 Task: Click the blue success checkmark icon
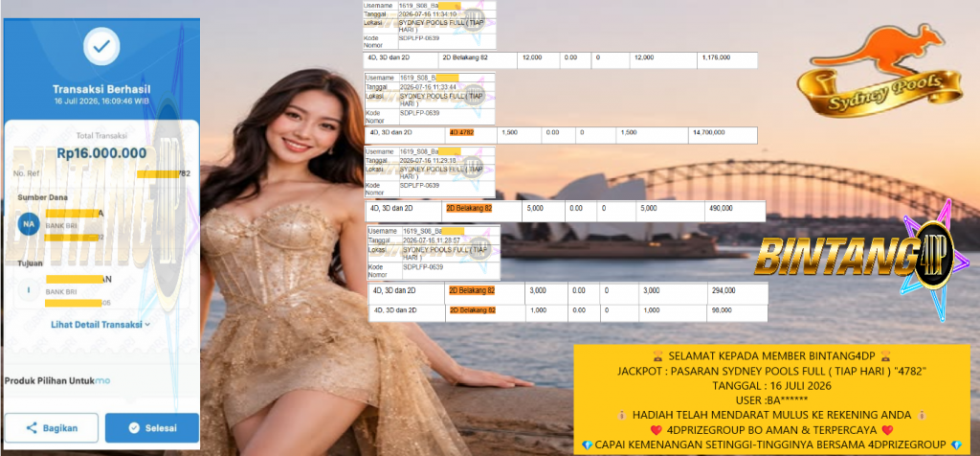(101, 46)
